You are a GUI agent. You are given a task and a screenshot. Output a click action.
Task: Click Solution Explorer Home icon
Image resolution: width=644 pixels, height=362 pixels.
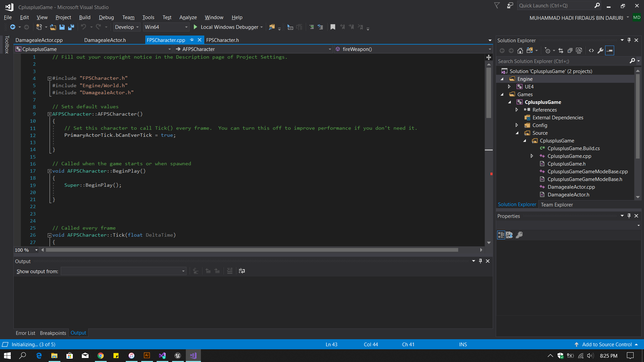(520, 51)
